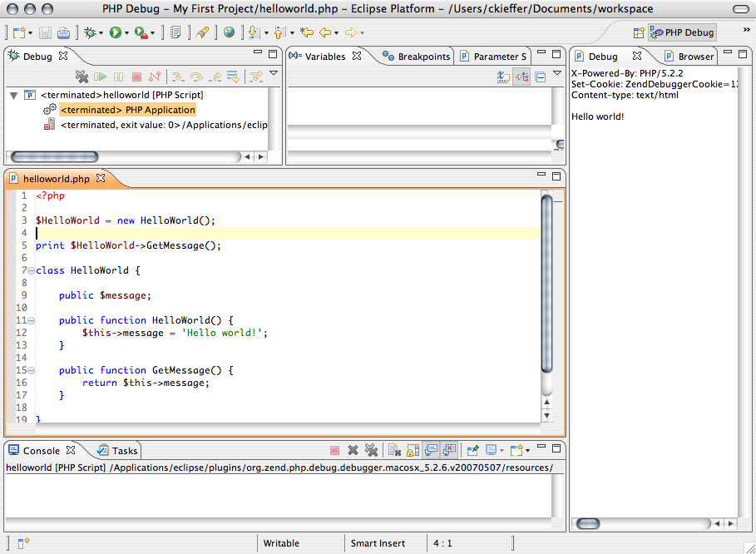Click the editor vertical scrollbar thumb
Screen dimensions: 756x554
546,284
